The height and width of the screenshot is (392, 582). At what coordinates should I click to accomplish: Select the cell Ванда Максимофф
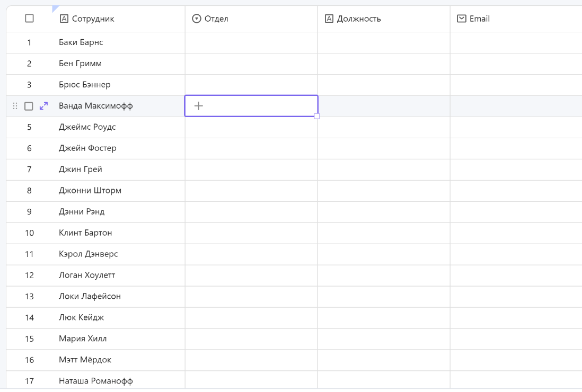coord(119,106)
